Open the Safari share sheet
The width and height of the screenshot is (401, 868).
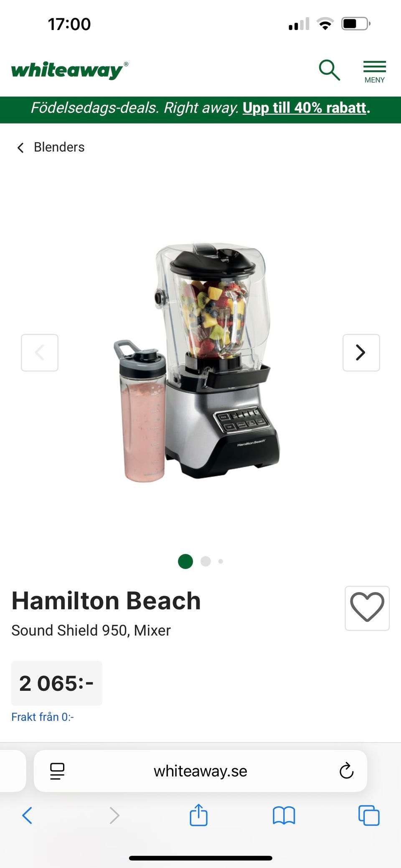198,815
